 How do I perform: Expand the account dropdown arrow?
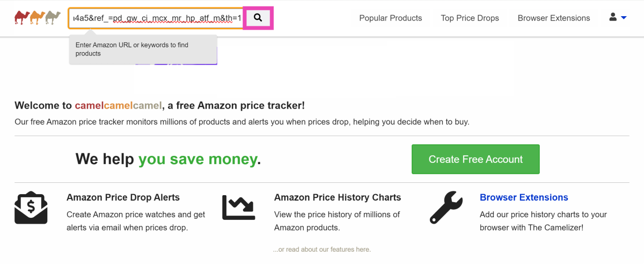[624, 18]
